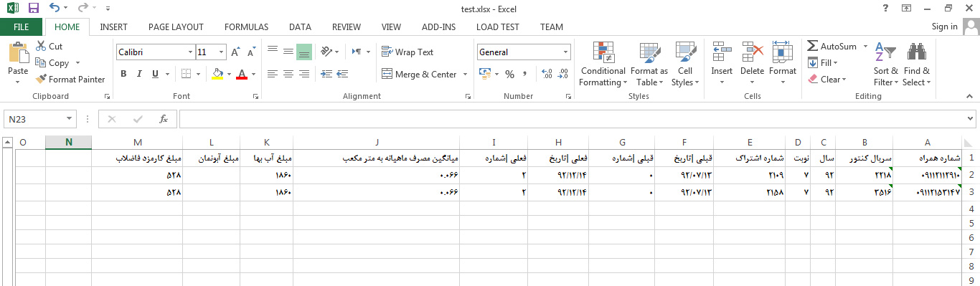
Task: Increase indent in Alignment group
Action: tap(342, 74)
